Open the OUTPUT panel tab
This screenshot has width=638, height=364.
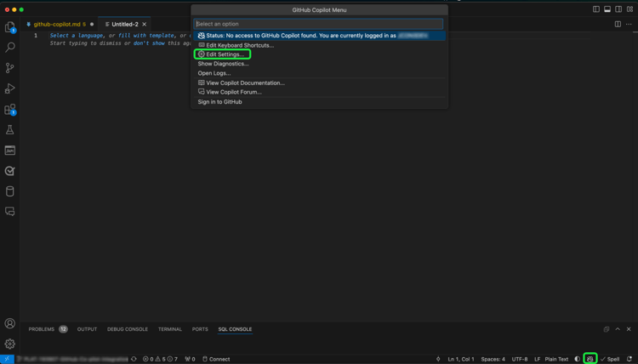pos(87,329)
